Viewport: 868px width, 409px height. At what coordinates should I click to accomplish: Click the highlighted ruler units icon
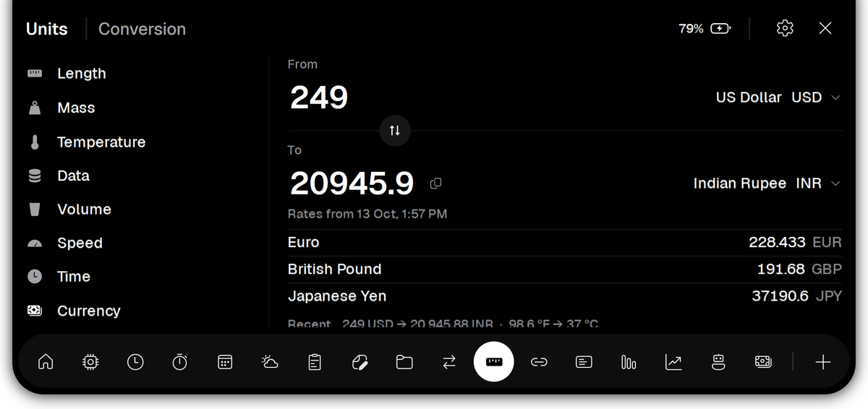pyautogui.click(x=494, y=362)
